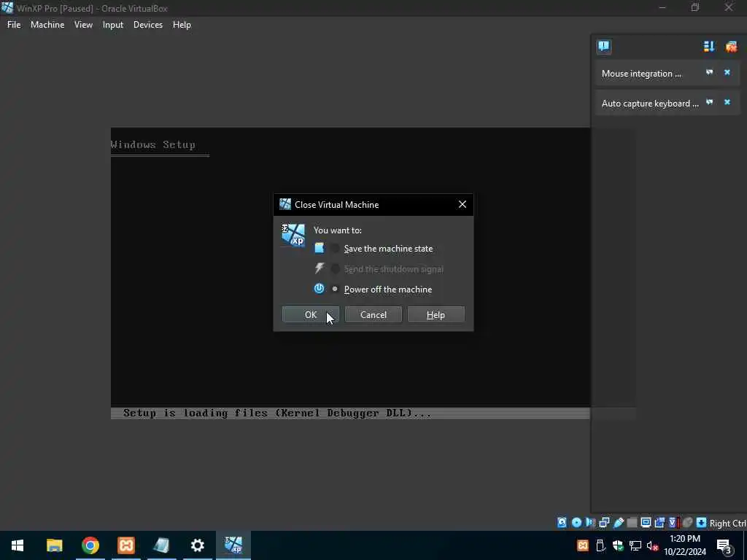This screenshot has height=560, width=747.
Task: Click the VirtualBox XP taskbar button
Action: (x=233, y=545)
